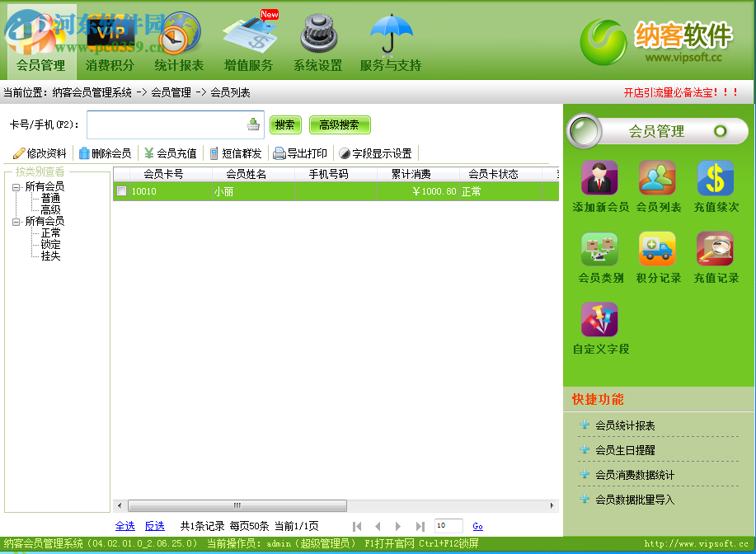
Task: Open the 会员列表 panel icon
Action: click(x=657, y=177)
